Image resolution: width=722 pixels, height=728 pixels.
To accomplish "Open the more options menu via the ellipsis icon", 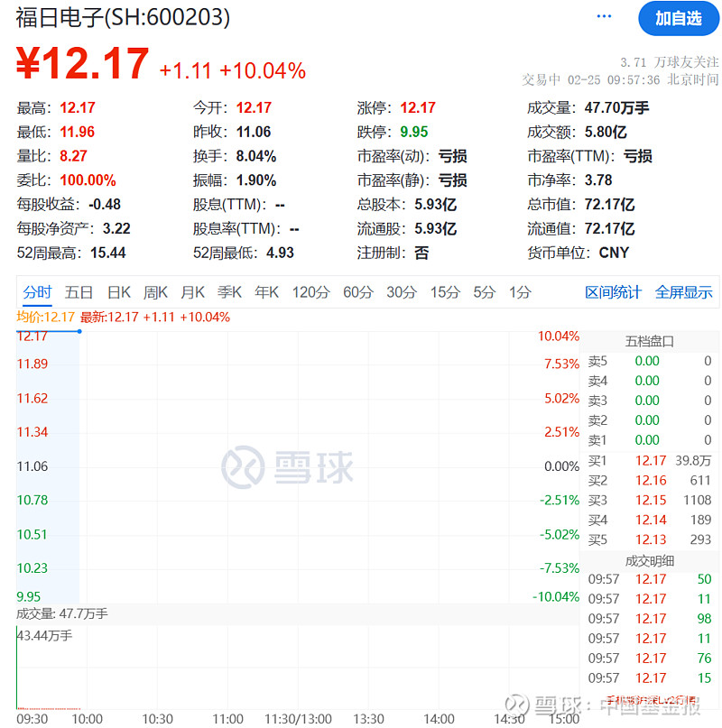I will coord(603,16).
